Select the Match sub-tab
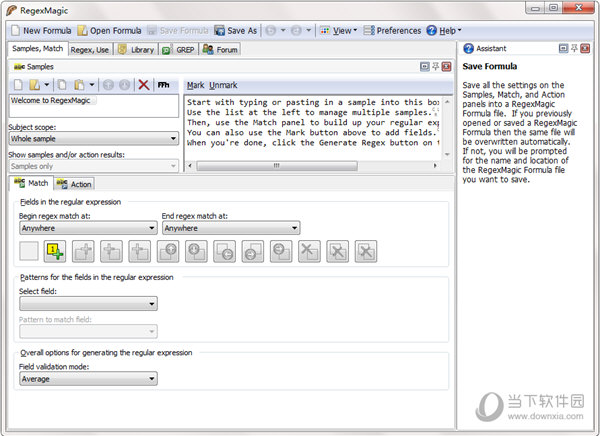Viewport: 600px width, 436px height. pos(31,183)
